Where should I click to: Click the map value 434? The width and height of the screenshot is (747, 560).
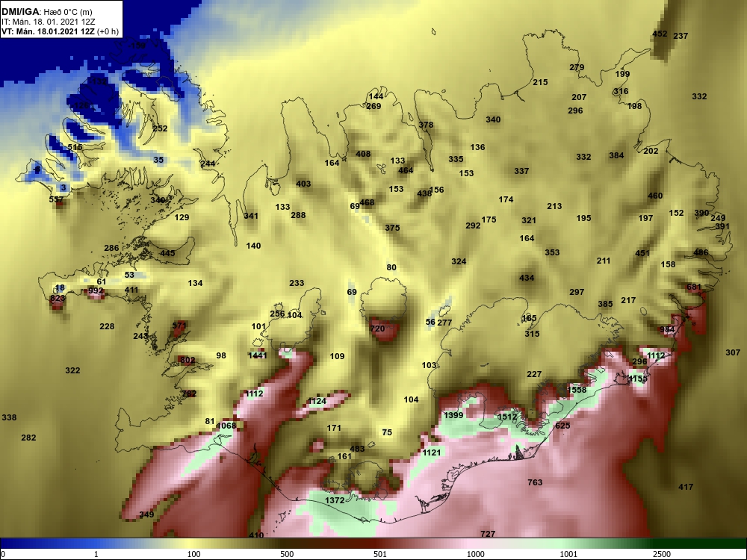[527, 278]
